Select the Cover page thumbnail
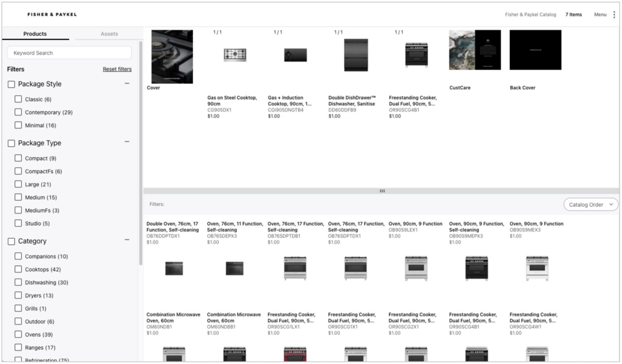The height and width of the screenshot is (364, 622). click(172, 57)
